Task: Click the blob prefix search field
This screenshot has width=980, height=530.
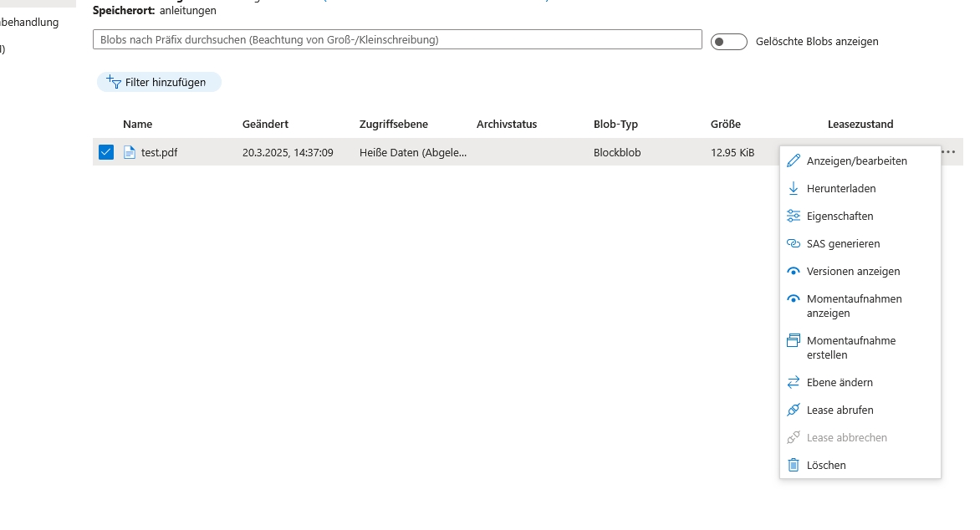Action: 396,39
